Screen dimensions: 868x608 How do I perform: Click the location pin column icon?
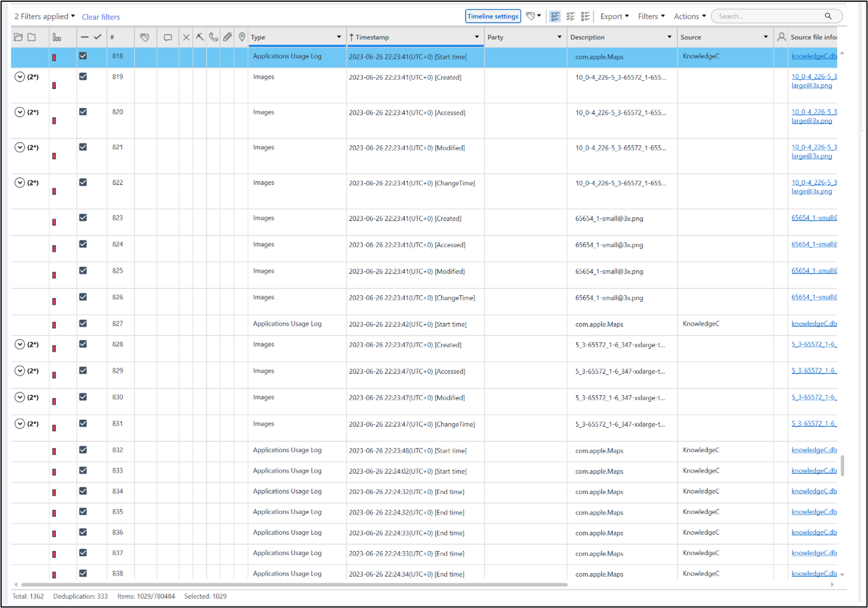pos(242,37)
